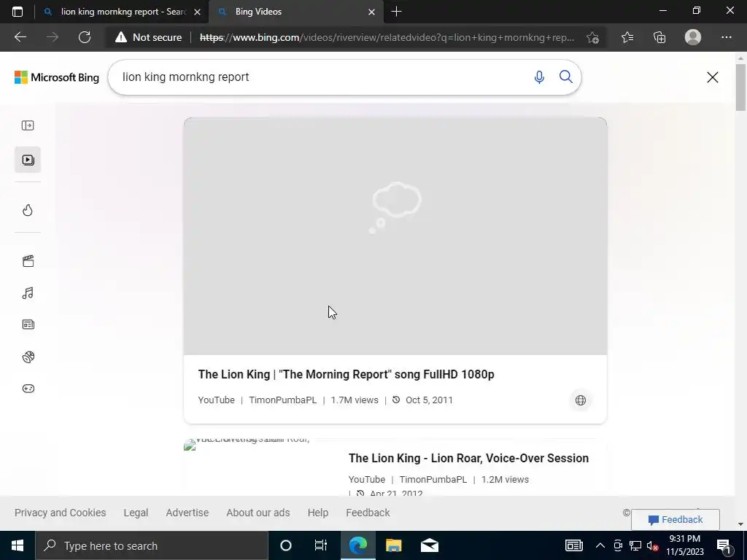Click the taskbar search box
The height and width of the screenshot is (560, 747).
click(152, 545)
